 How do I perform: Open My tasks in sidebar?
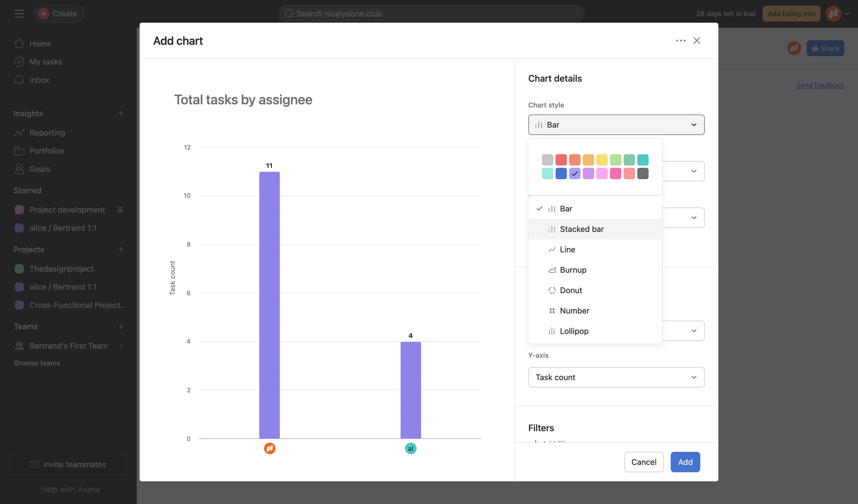click(68, 62)
